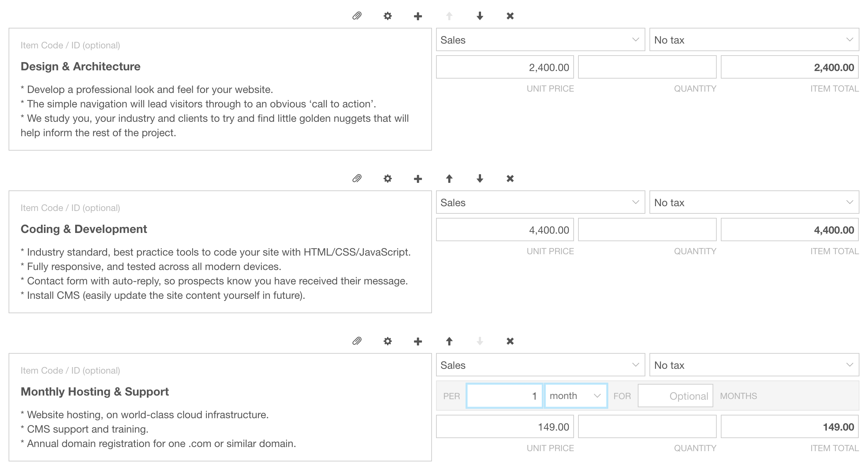Add a new line below Design & Architecture
Image resolution: width=868 pixels, height=470 pixels.
pyautogui.click(x=418, y=16)
